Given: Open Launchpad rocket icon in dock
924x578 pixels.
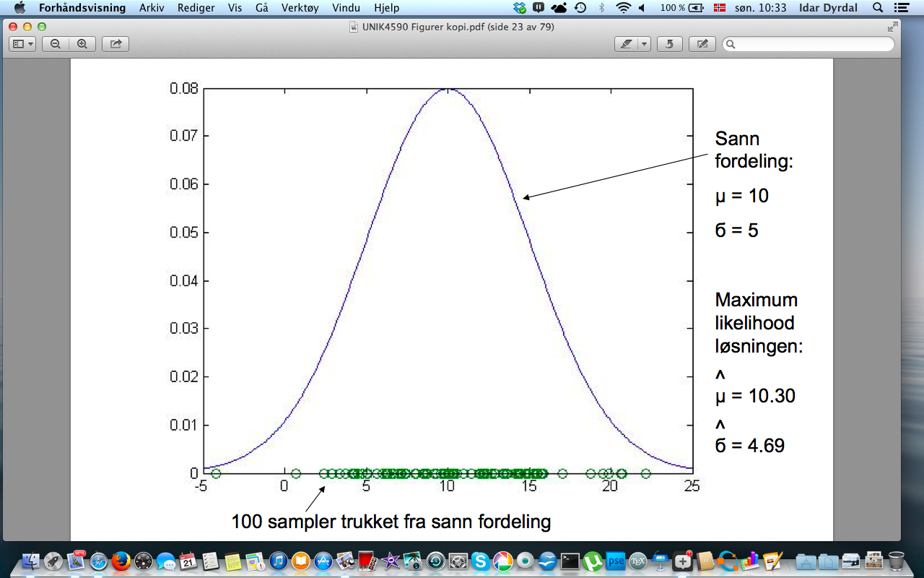Looking at the screenshot, I should [53, 561].
